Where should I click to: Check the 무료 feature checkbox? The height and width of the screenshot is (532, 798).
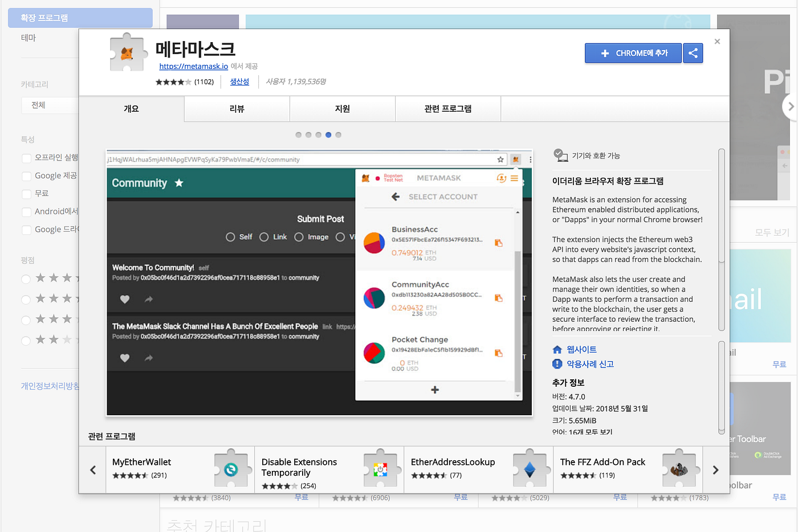(x=26, y=194)
